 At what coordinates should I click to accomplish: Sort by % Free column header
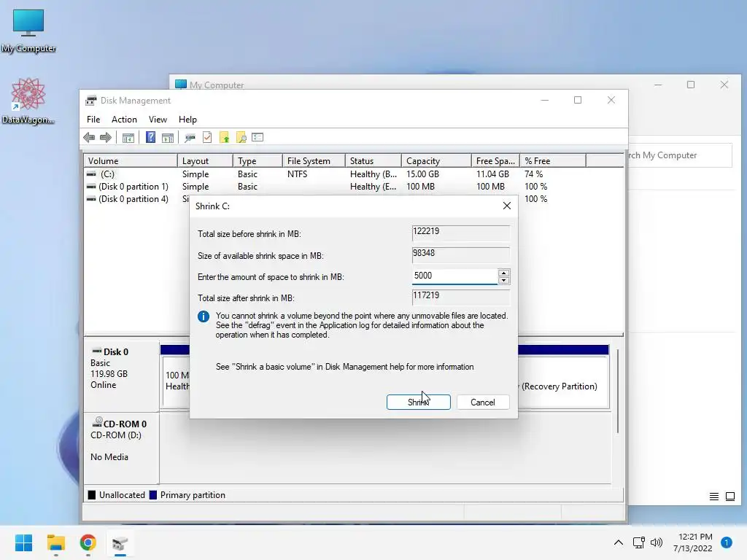[x=553, y=161]
